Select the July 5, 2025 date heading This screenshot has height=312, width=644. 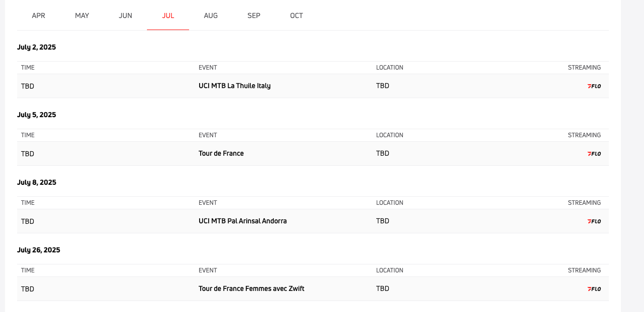[37, 115]
